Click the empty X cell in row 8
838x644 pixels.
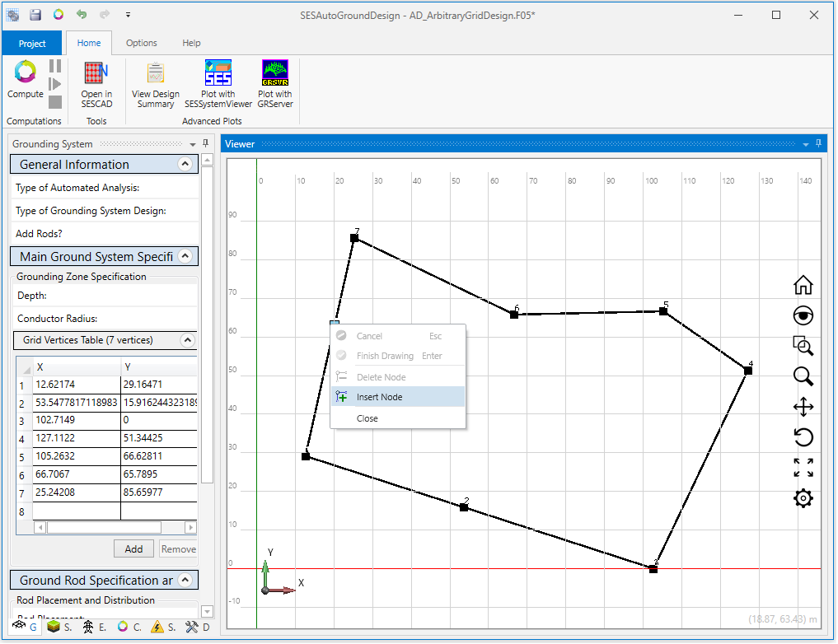coord(77,511)
